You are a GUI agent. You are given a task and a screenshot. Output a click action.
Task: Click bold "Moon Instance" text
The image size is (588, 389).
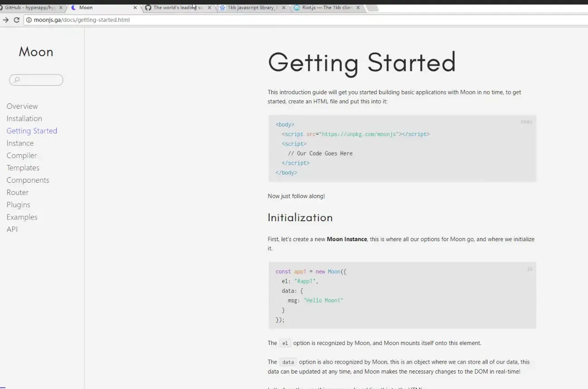[347, 239]
